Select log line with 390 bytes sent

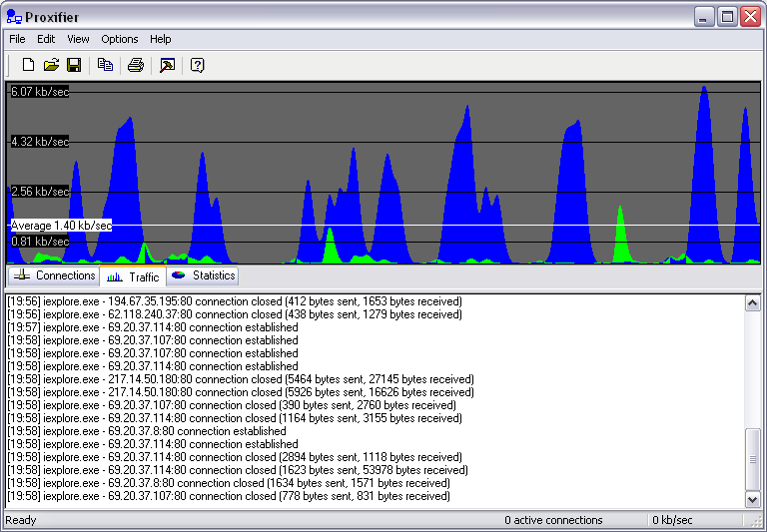pos(232,405)
